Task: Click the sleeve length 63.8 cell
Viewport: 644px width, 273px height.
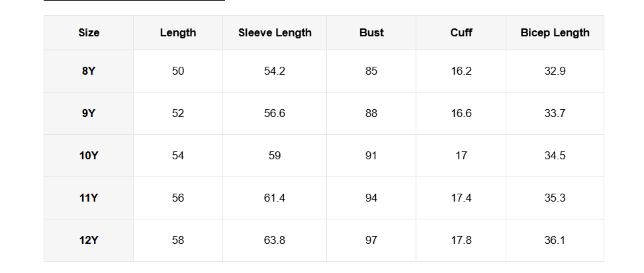Action: [x=275, y=240]
